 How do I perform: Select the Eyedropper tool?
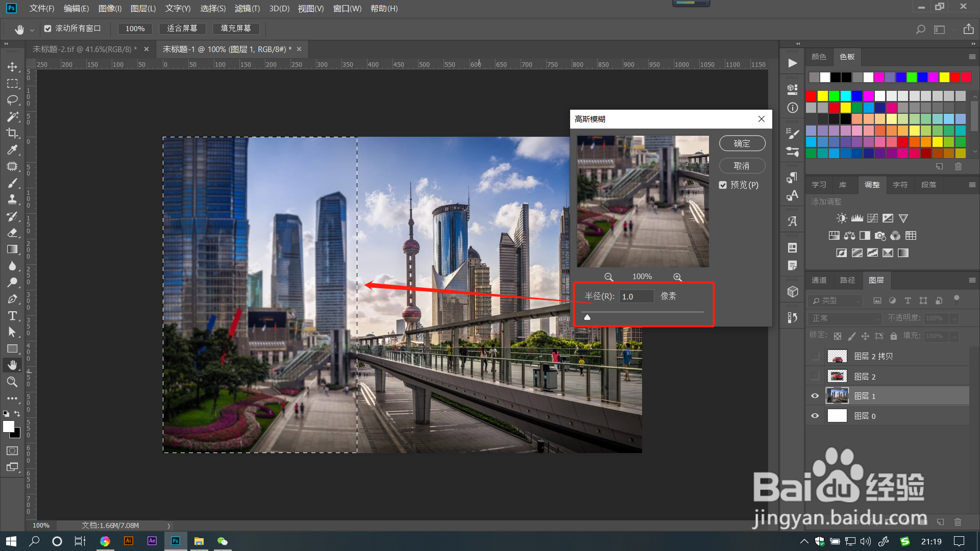(12, 150)
